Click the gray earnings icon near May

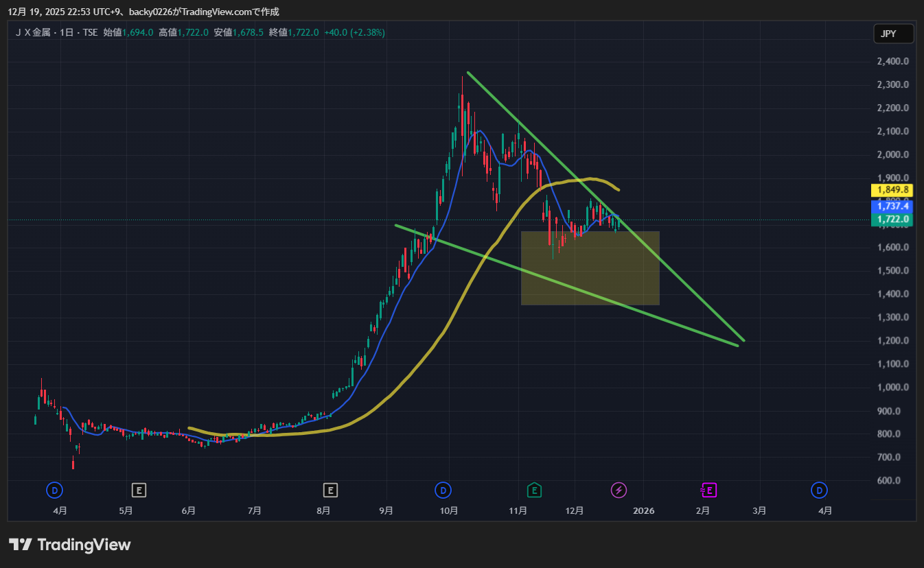(x=139, y=490)
